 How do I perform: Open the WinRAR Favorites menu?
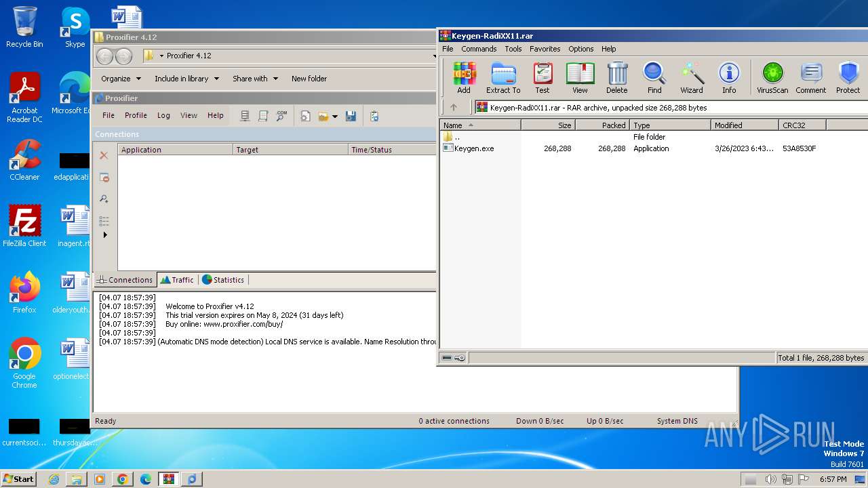pyautogui.click(x=545, y=49)
